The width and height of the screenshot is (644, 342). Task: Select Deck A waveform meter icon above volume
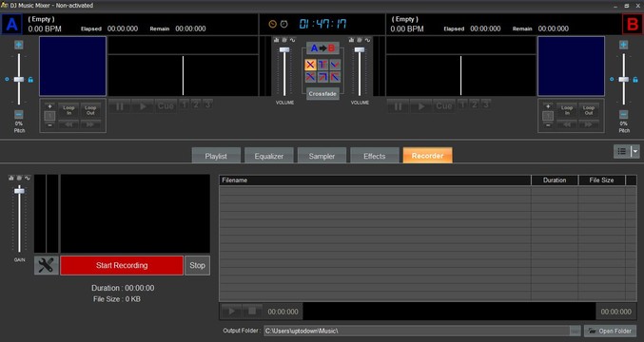tap(292, 40)
